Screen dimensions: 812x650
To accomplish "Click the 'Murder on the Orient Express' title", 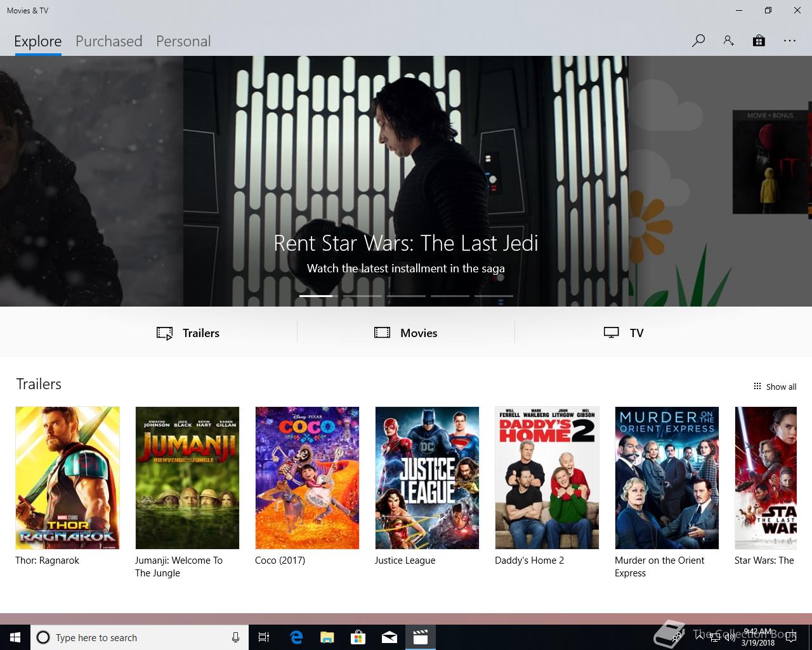I will click(660, 567).
